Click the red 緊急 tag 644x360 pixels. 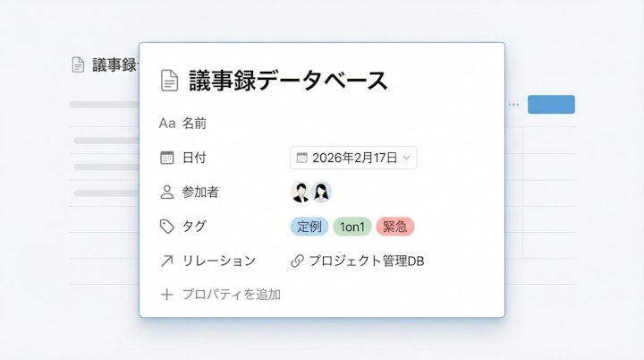coord(395,227)
